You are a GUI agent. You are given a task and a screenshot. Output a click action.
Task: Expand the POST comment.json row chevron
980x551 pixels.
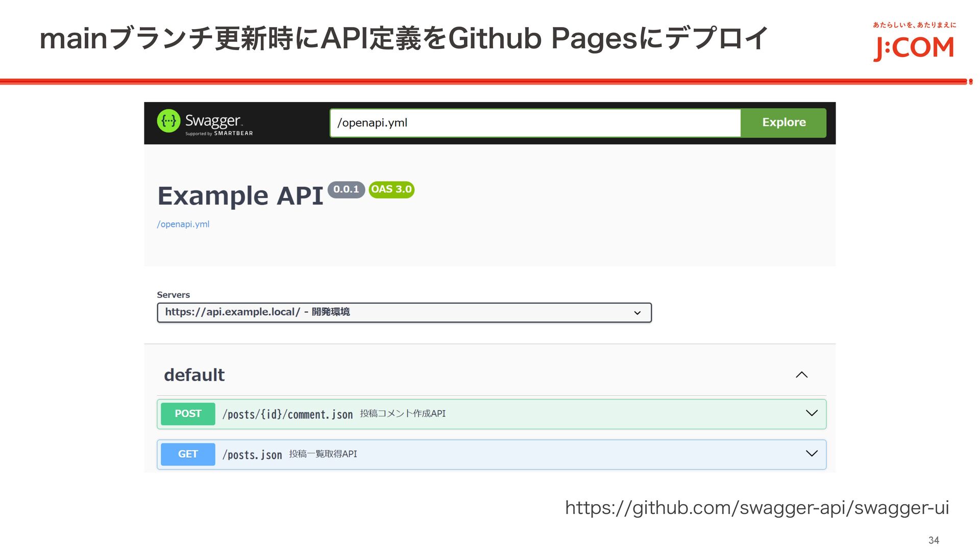tap(812, 413)
